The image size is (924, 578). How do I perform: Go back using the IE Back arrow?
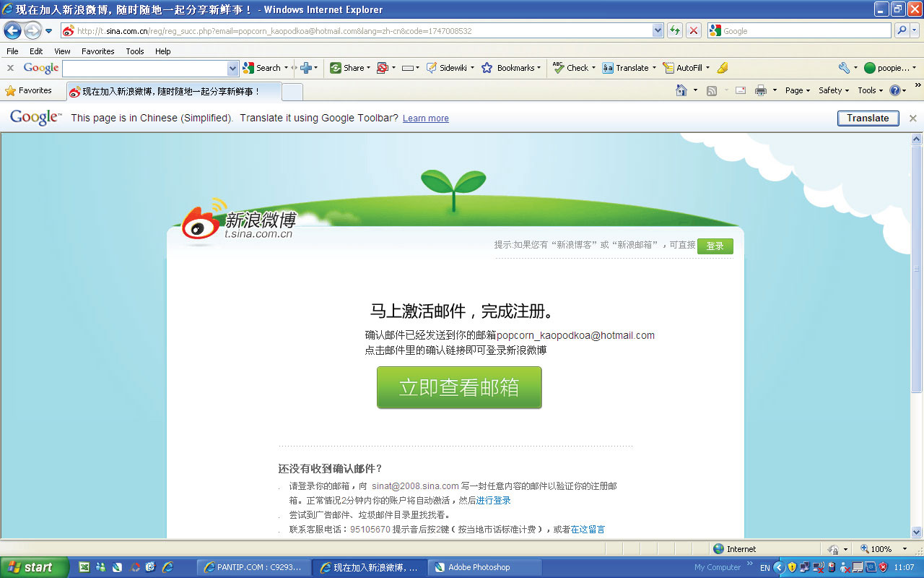(x=12, y=30)
